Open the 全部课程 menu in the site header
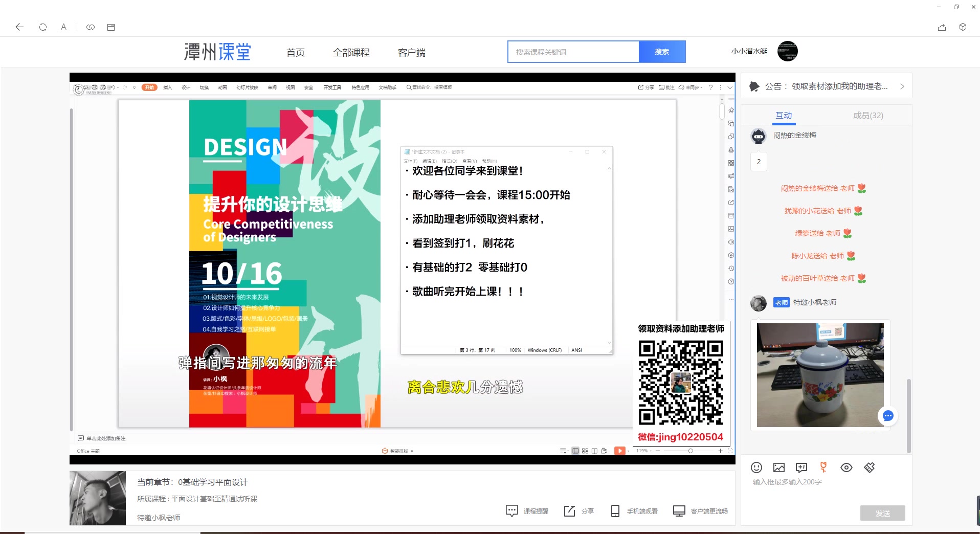The image size is (980, 534). coord(352,52)
